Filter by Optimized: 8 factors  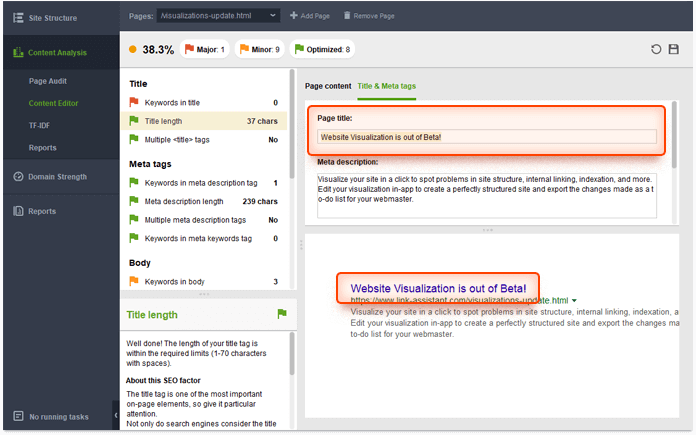pos(322,49)
